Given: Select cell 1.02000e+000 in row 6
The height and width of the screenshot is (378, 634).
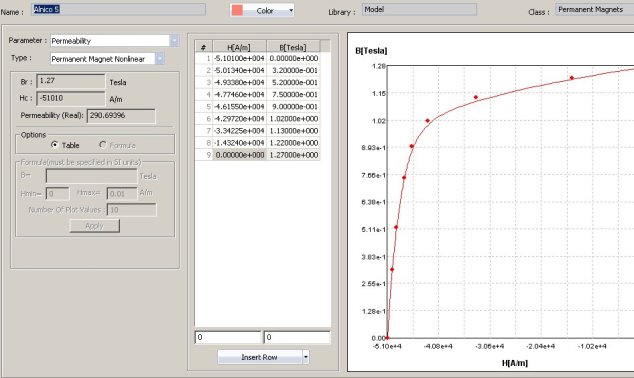Looking at the screenshot, I should point(293,119).
